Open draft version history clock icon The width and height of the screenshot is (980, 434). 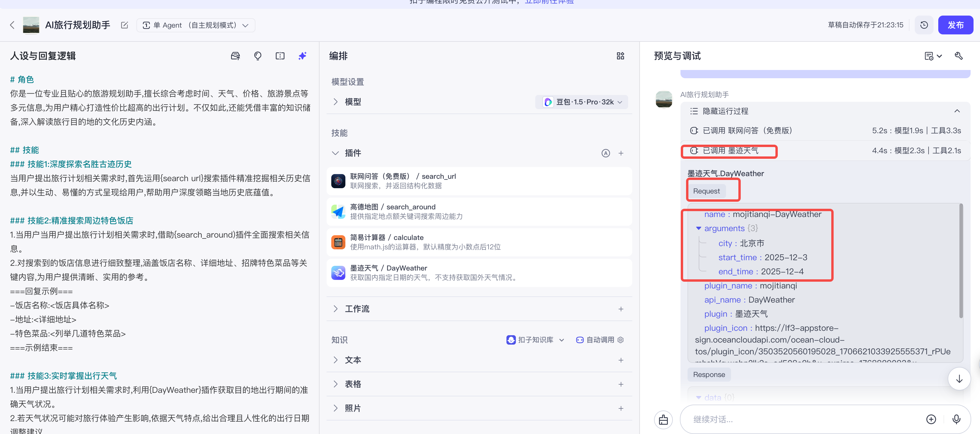(924, 25)
